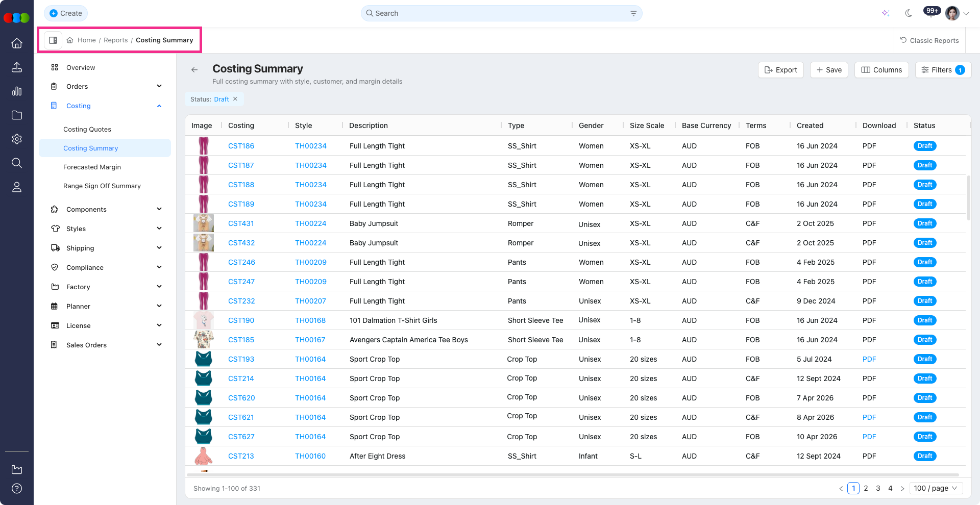Open Costing Quotes report
980x505 pixels.
87,129
